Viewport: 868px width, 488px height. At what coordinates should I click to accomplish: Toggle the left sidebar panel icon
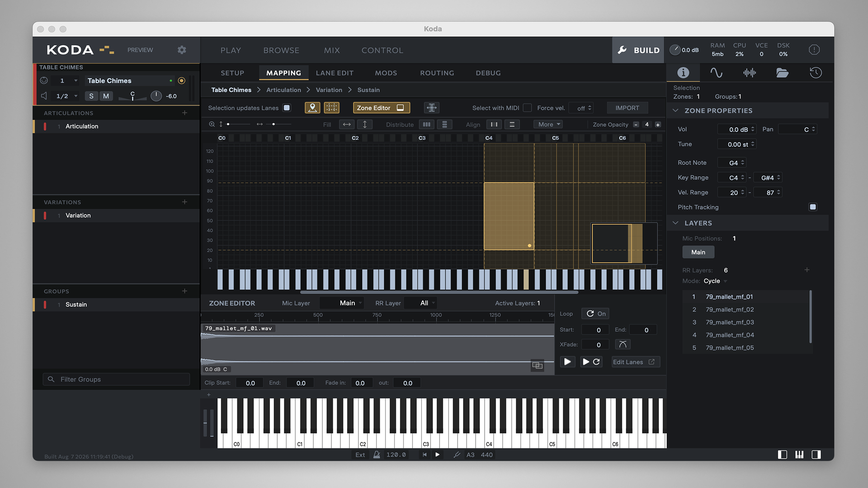(x=782, y=455)
